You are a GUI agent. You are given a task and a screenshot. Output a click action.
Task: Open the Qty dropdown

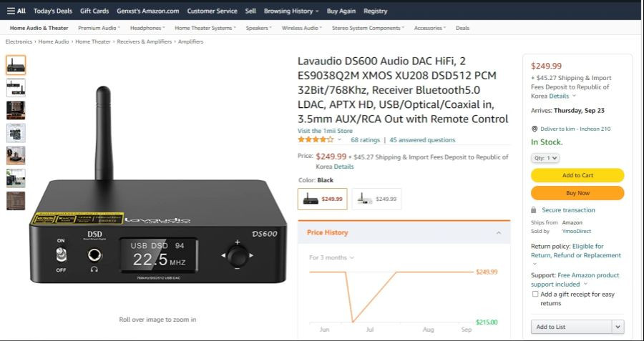coord(545,158)
